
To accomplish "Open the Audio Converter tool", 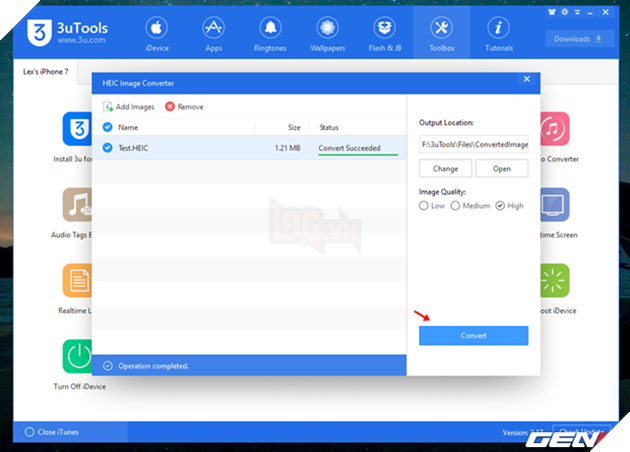I will (555, 129).
